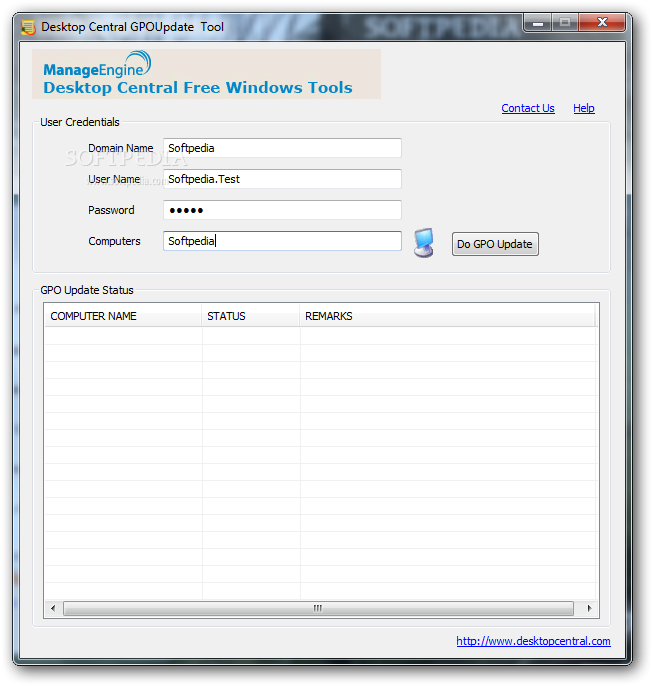This screenshot has height=686, width=653.
Task: Click the Do GPO Update button
Action: point(495,244)
